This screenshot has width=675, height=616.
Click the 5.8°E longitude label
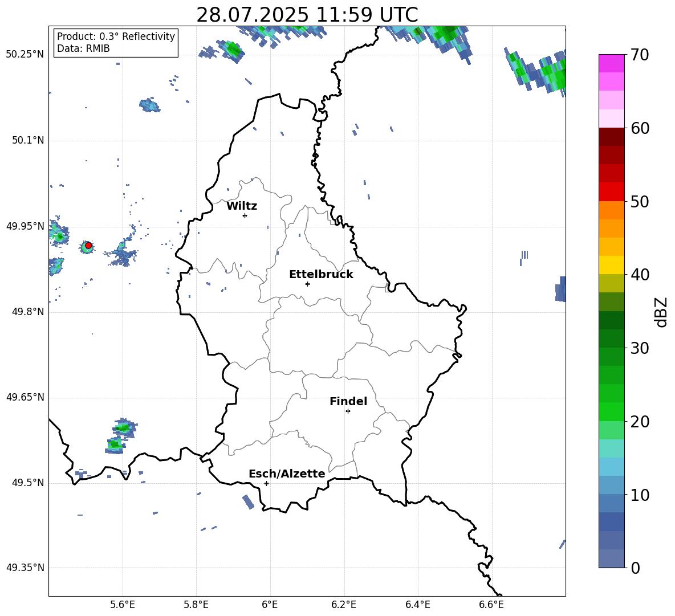point(196,605)
